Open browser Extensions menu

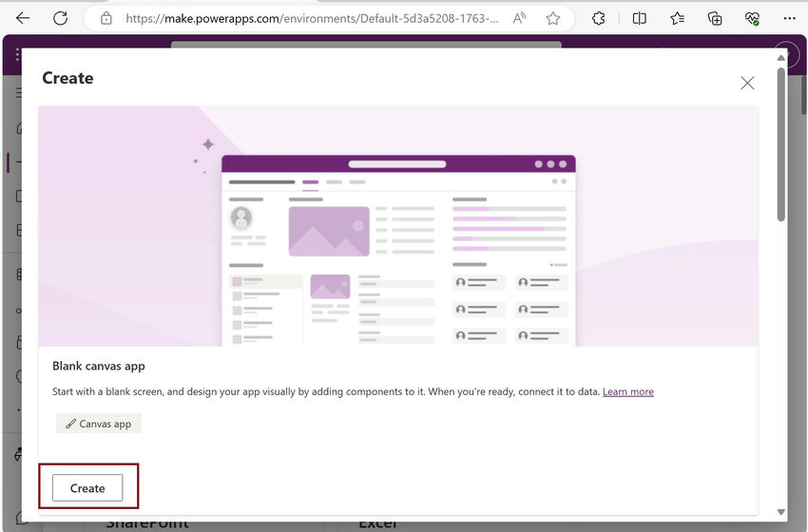(x=598, y=19)
